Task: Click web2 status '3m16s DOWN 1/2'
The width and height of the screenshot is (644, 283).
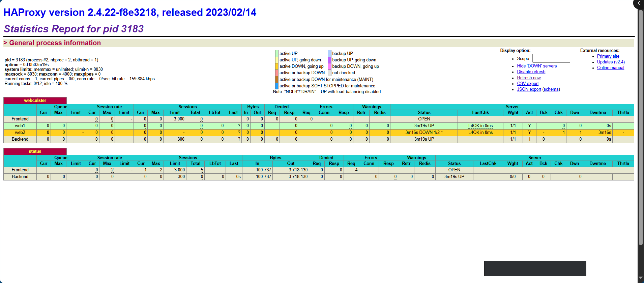Action: [x=424, y=133]
